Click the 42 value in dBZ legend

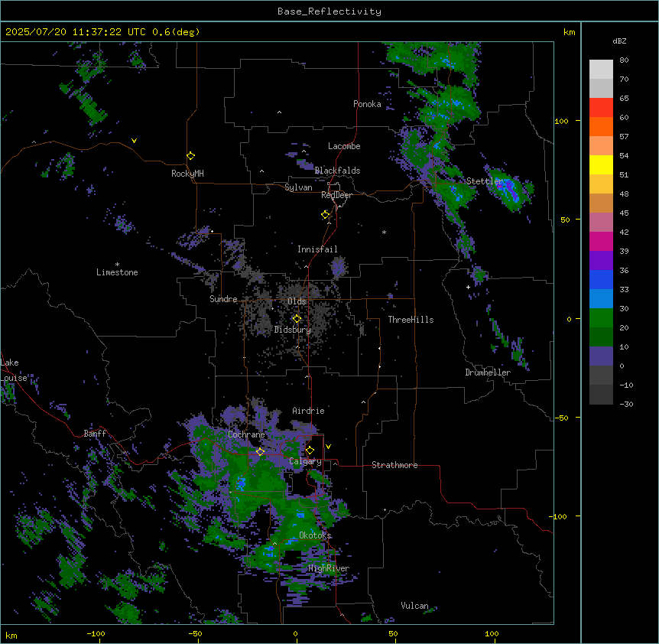tap(624, 232)
